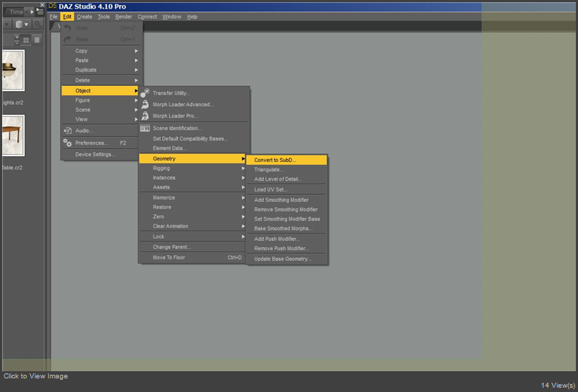Click the Morph Loader Pro icon
This screenshot has height=392, width=578.
(x=146, y=115)
